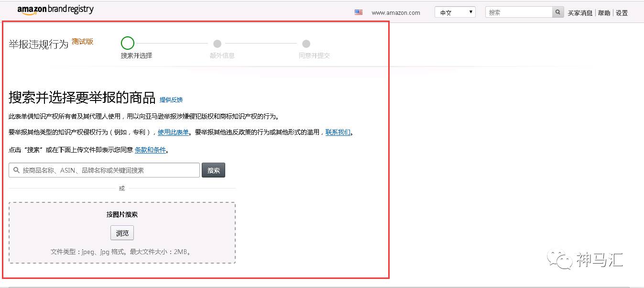Open the 中文 language dropdown
Image resolution: width=644 pixels, height=288 pixels.
(455, 12)
